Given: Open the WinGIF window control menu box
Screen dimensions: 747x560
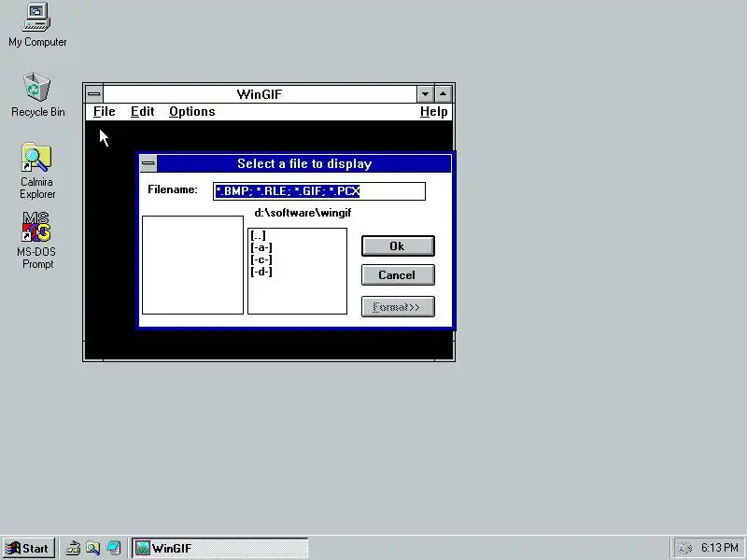Looking at the screenshot, I should (x=94, y=94).
